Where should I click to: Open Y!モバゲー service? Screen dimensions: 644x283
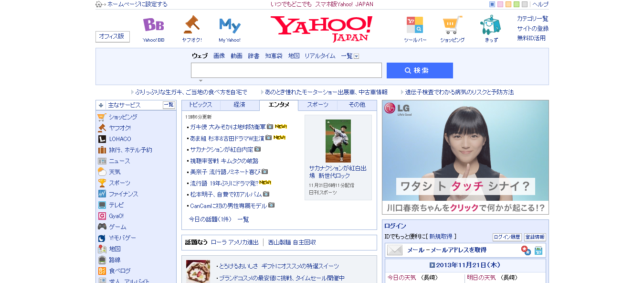122,238
